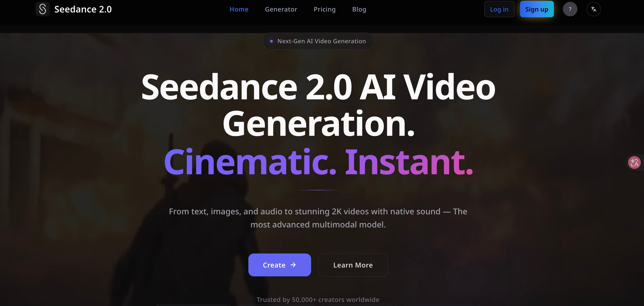Click the Log in button

tap(499, 9)
